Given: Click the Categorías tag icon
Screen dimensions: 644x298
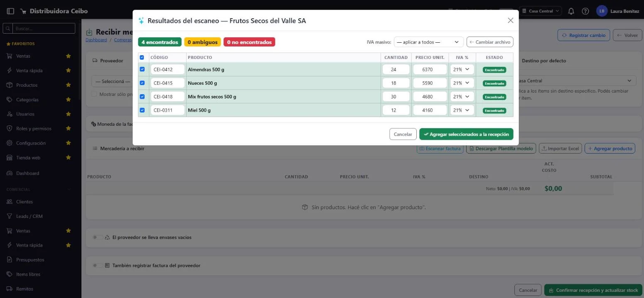Looking at the screenshot, I should coord(9,100).
